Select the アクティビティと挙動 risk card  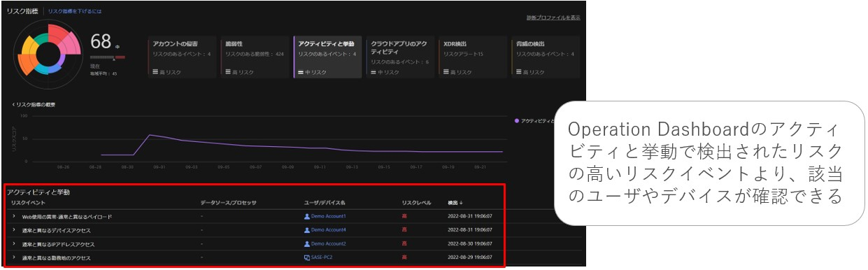[x=327, y=57]
